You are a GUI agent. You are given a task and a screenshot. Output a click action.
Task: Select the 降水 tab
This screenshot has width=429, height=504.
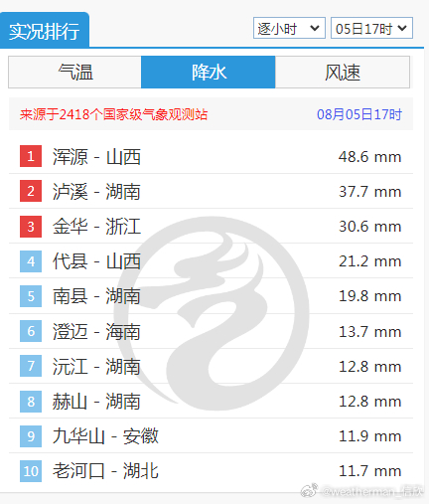click(209, 73)
